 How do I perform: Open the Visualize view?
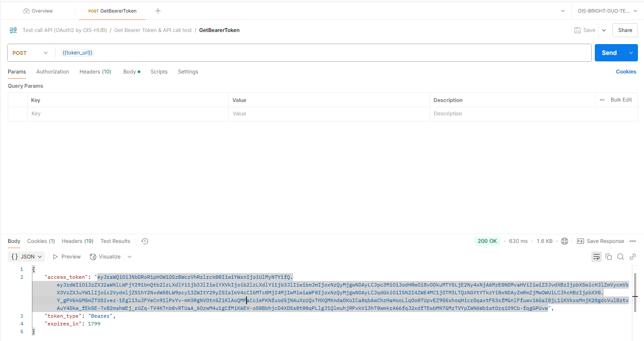tap(105, 257)
